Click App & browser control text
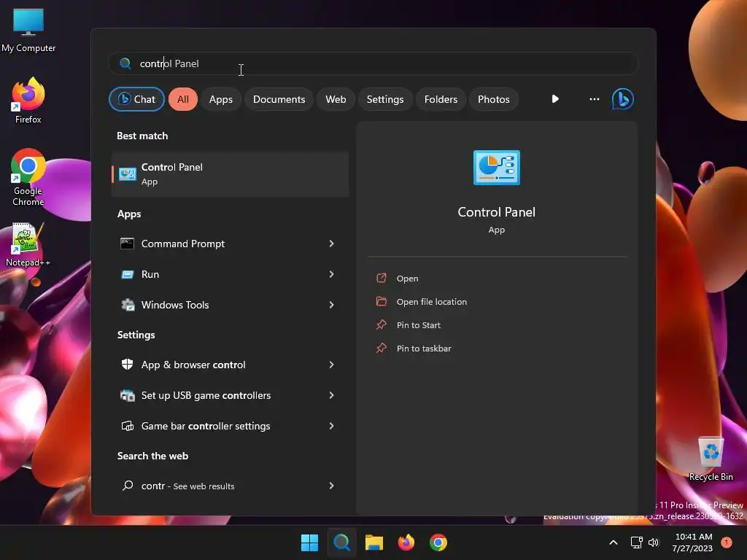The height and width of the screenshot is (560, 747). pyautogui.click(x=193, y=365)
